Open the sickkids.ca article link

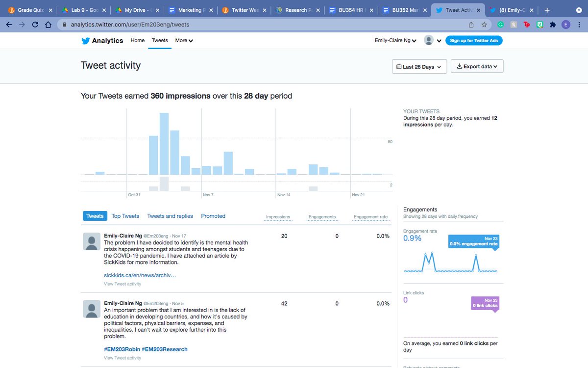(140, 275)
